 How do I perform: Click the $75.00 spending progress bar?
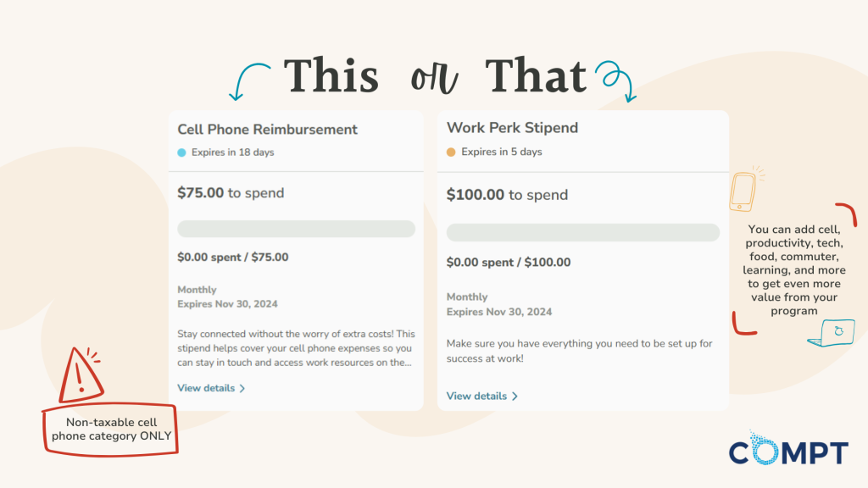pyautogui.click(x=296, y=229)
